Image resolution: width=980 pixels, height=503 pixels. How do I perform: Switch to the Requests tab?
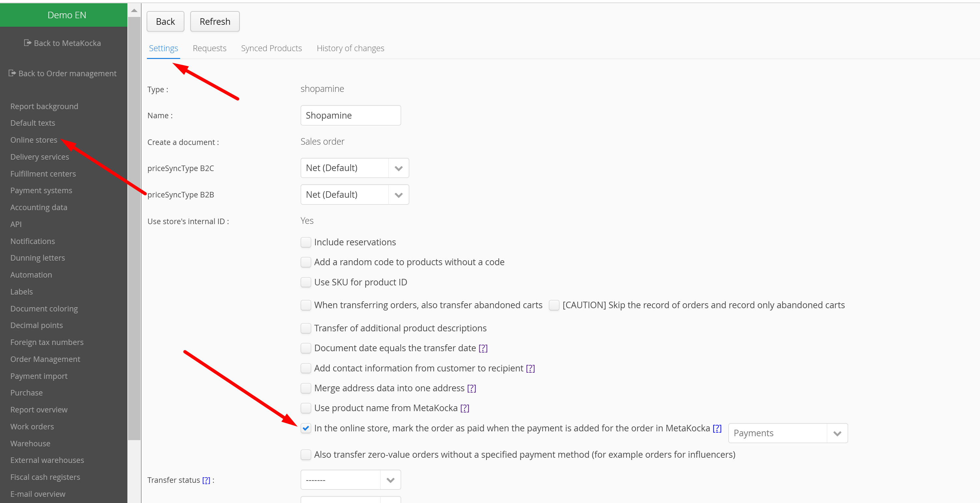209,48
